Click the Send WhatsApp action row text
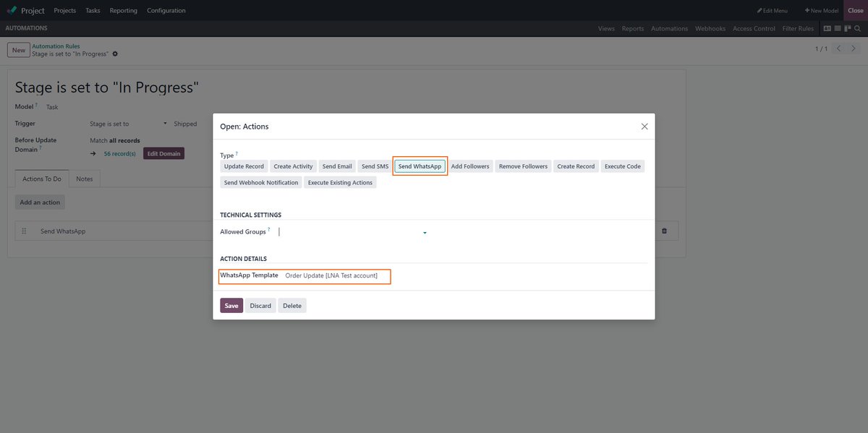 click(63, 231)
